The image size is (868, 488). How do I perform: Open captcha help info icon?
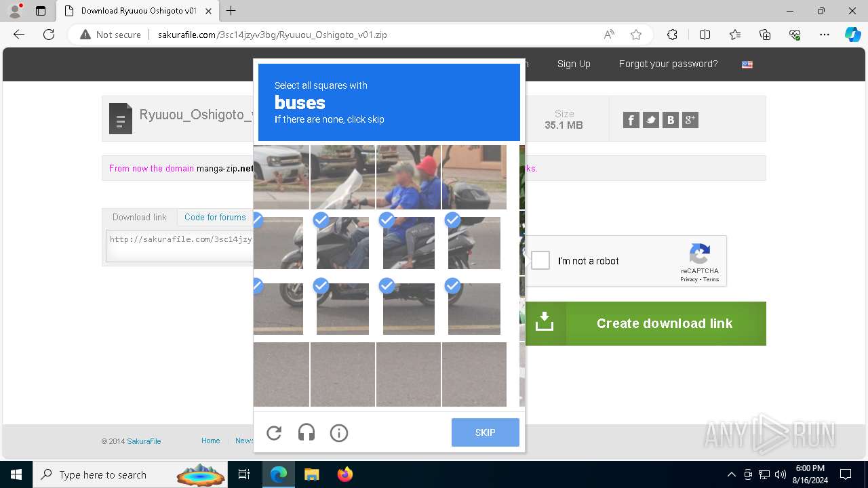339,432
